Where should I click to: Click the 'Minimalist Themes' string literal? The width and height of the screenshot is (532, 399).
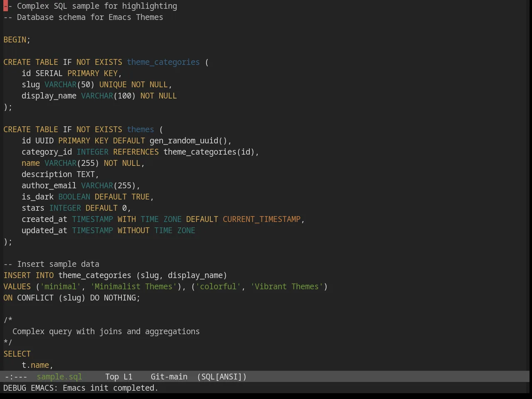tap(133, 286)
